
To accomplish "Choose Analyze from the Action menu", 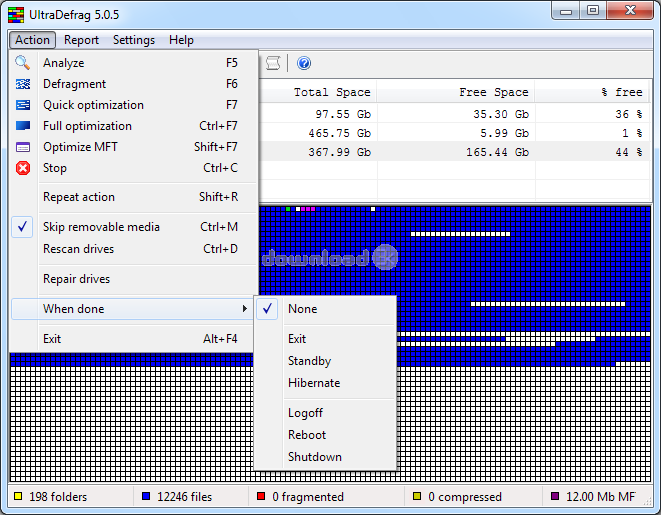I will 134,63.
